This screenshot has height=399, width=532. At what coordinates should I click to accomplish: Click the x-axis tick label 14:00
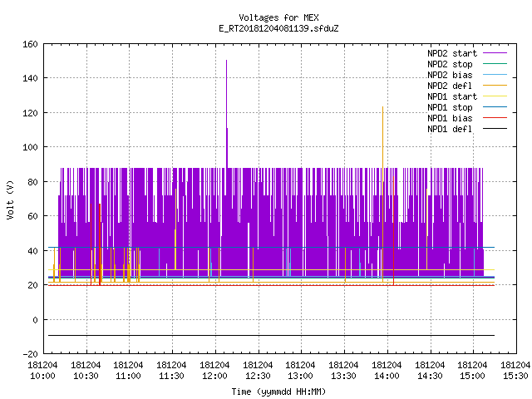[387, 377]
